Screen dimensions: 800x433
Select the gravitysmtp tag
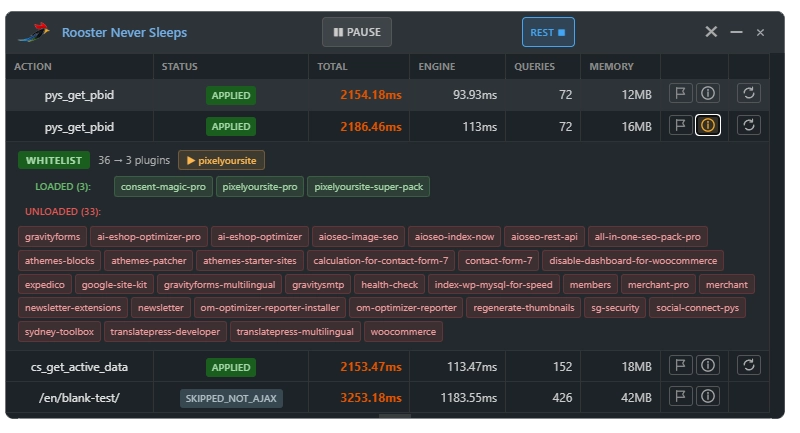(x=318, y=285)
